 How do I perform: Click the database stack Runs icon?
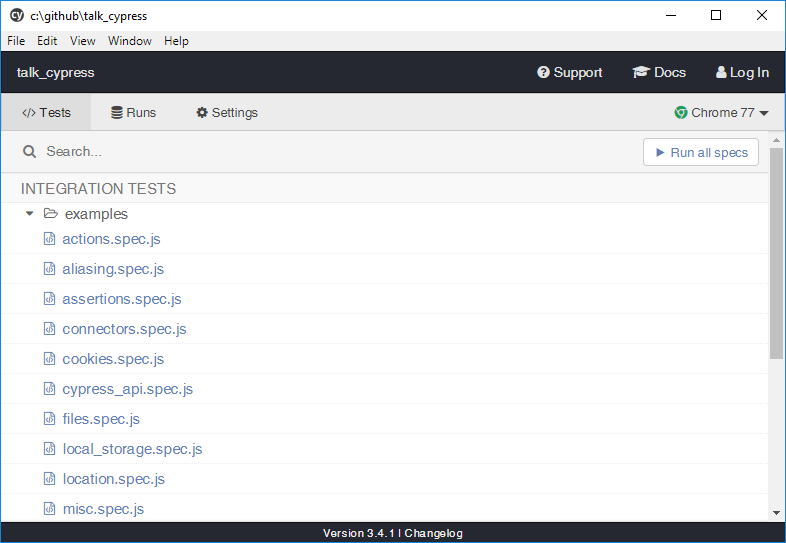tap(117, 112)
